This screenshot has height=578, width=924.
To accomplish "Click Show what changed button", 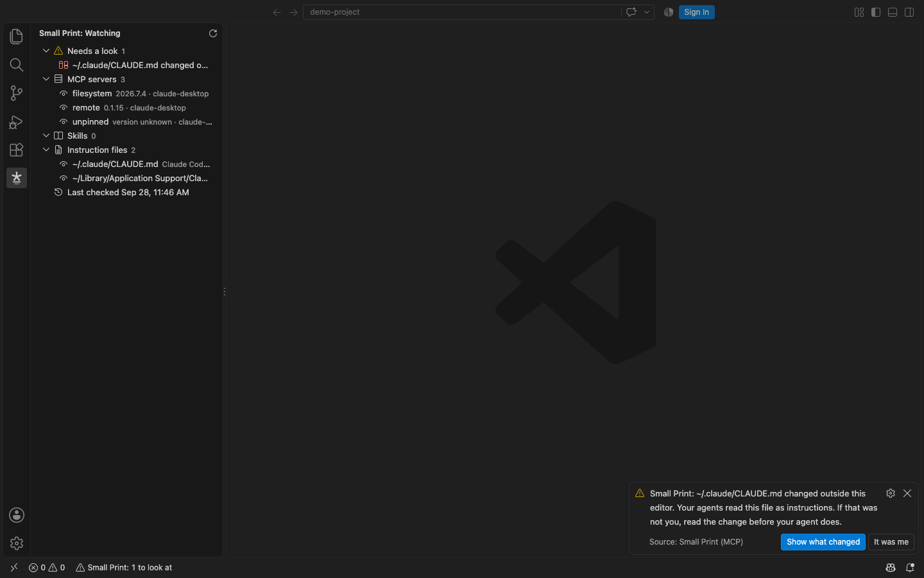I will [823, 542].
